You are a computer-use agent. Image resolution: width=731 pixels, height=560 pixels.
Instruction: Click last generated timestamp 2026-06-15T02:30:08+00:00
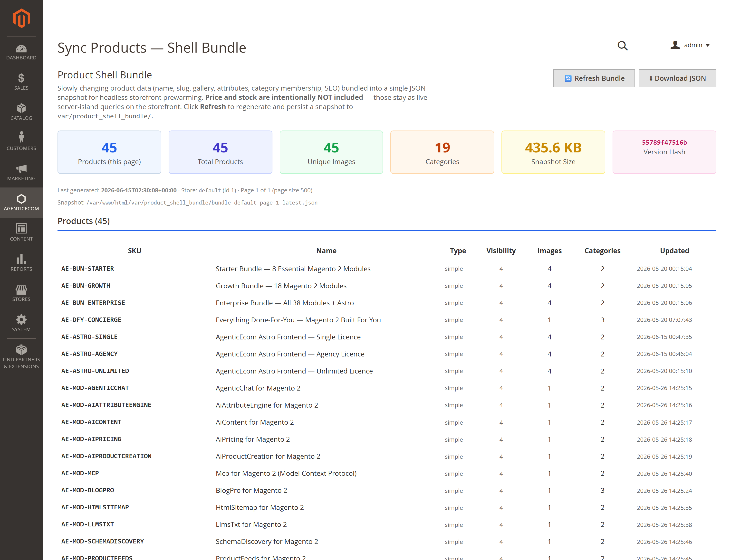[139, 190]
